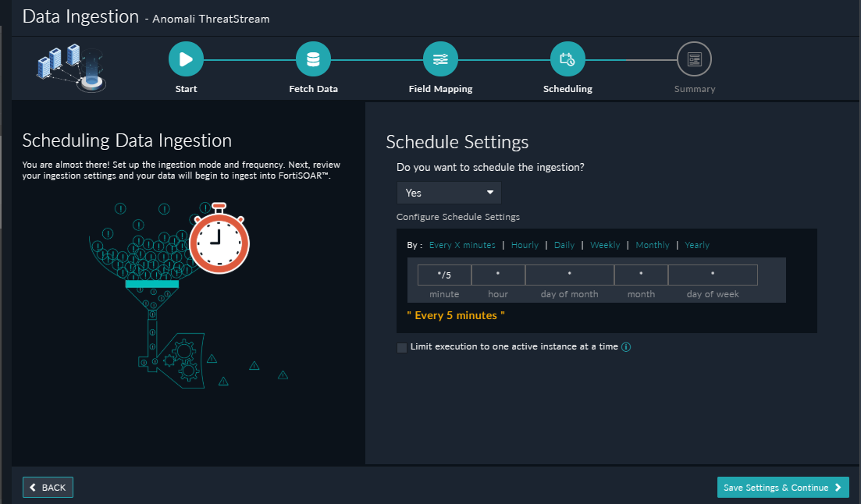Click the info icon beside limit execution

click(x=626, y=347)
